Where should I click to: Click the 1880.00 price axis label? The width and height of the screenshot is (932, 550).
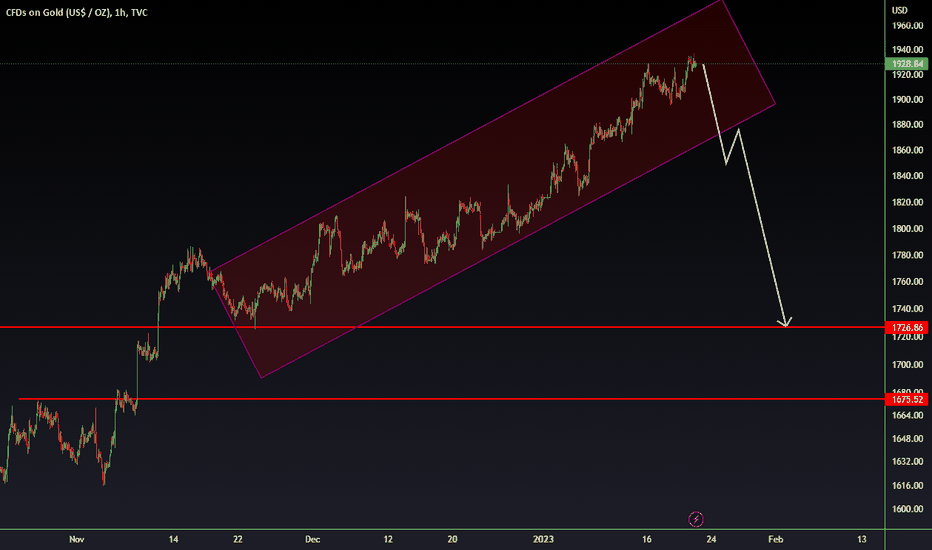[x=907, y=124]
